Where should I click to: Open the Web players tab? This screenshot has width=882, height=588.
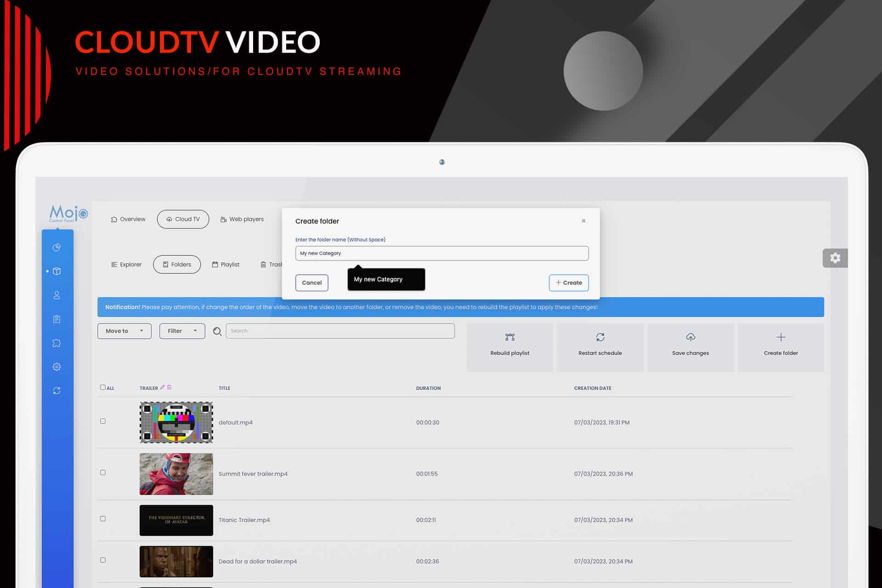pos(242,220)
